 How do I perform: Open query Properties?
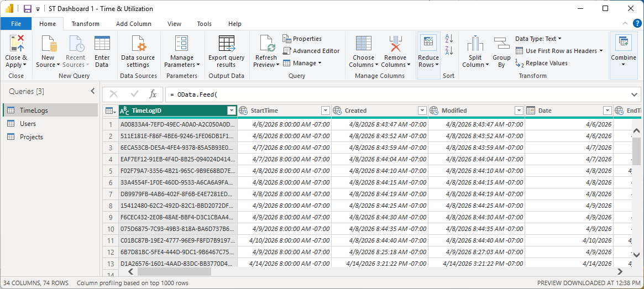pyautogui.click(x=302, y=39)
